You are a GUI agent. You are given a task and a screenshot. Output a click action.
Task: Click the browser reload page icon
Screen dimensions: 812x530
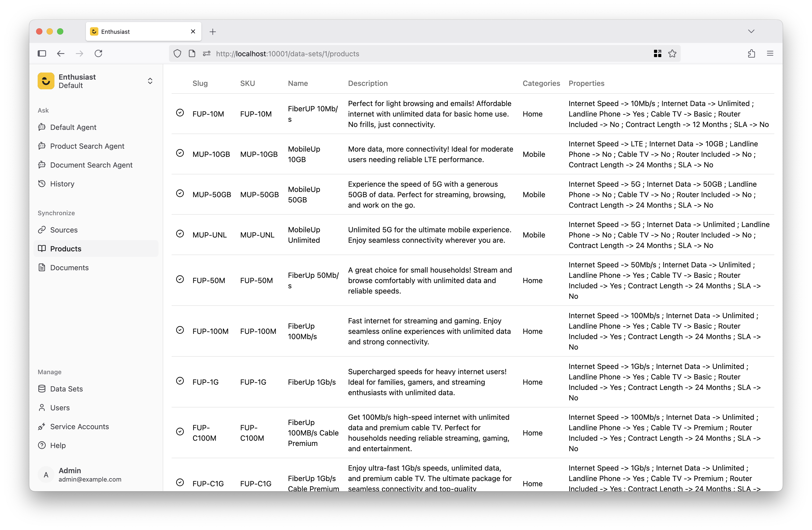[98, 54]
